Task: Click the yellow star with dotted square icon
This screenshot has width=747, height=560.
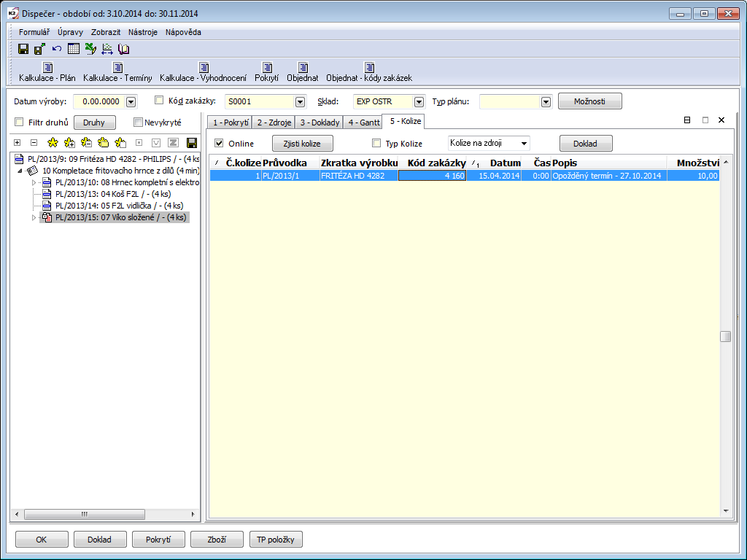Action: coord(103,142)
